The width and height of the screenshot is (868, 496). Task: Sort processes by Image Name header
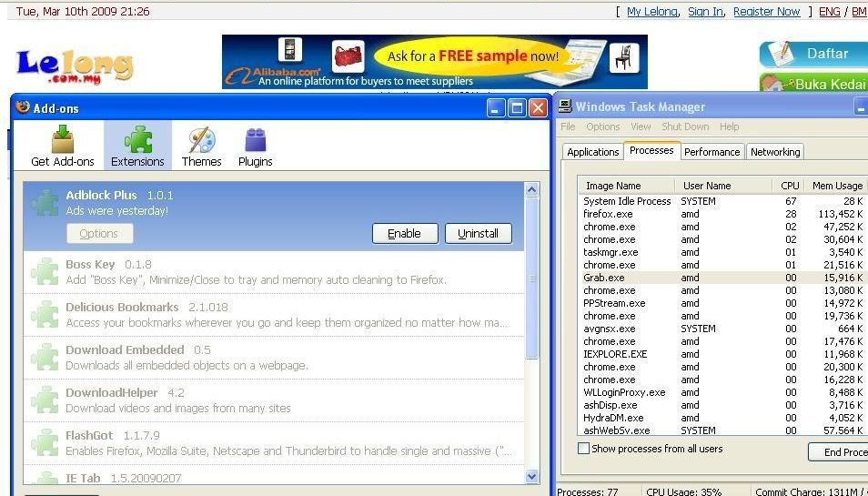coord(612,186)
